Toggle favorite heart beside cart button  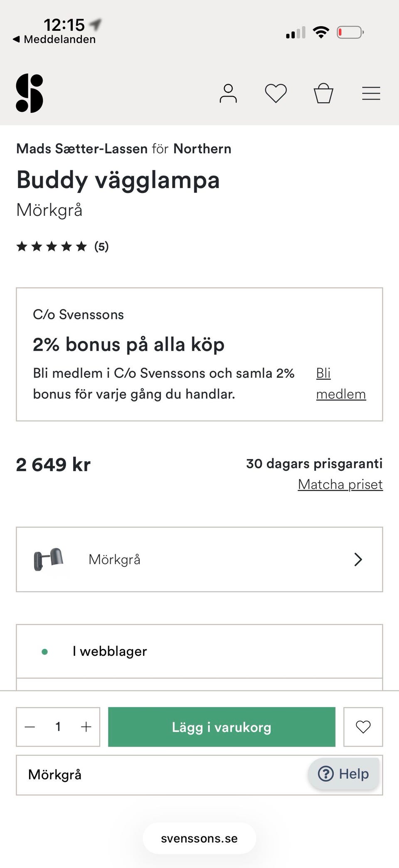363,727
